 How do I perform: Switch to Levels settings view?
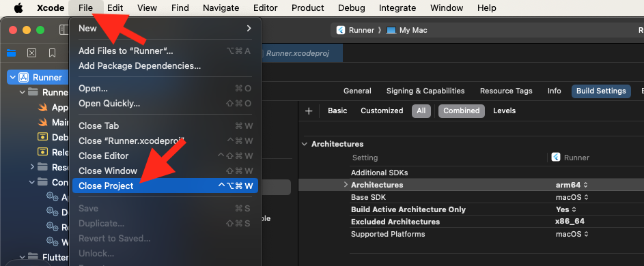pyautogui.click(x=505, y=110)
